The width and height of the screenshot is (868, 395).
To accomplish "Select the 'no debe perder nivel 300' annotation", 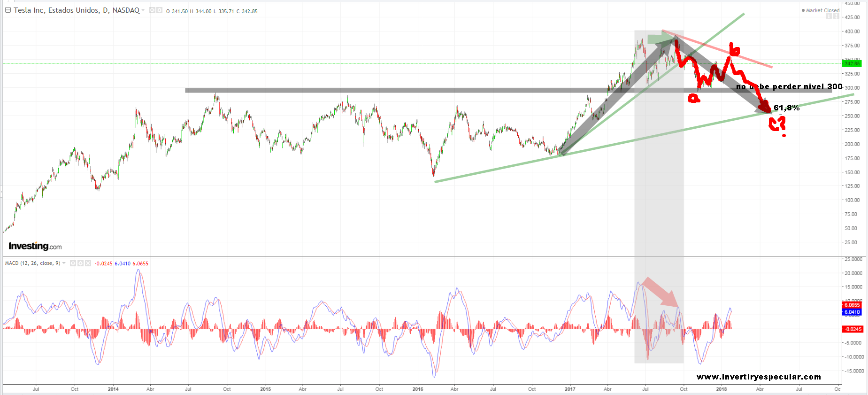I will 789,86.
